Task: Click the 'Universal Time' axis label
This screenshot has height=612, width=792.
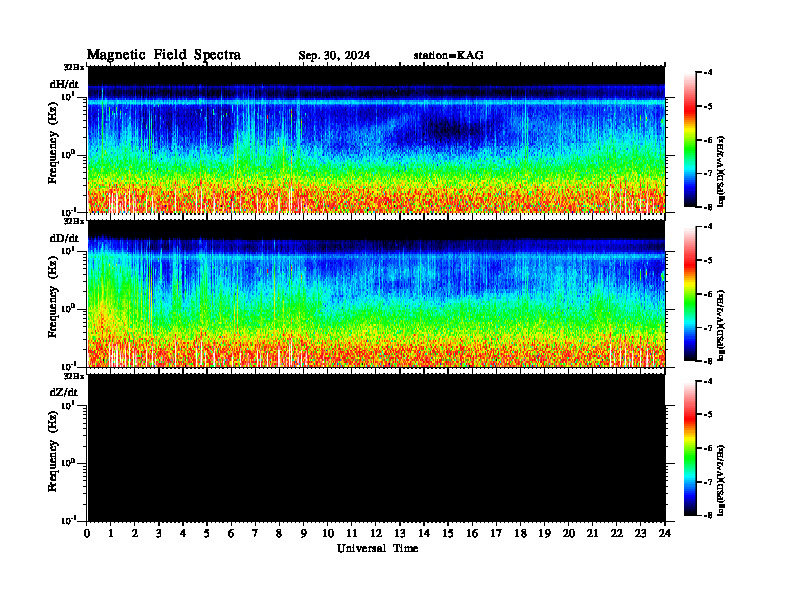Action: coord(377,548)
